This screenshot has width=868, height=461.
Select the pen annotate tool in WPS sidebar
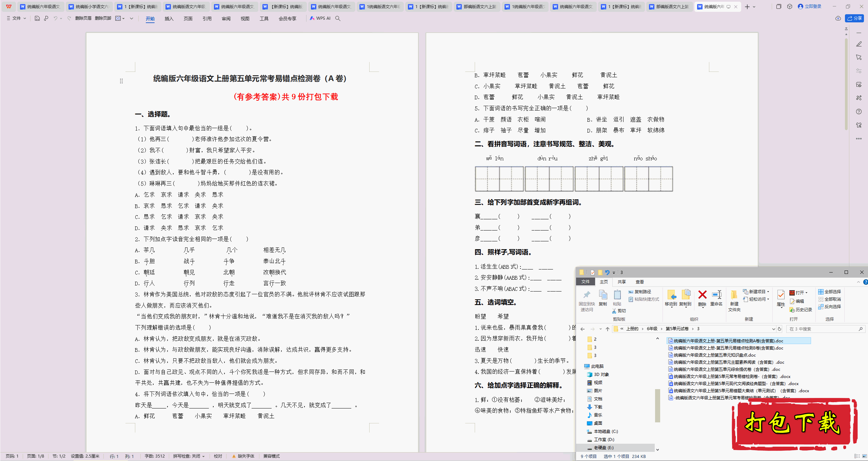tap(859, 44)
